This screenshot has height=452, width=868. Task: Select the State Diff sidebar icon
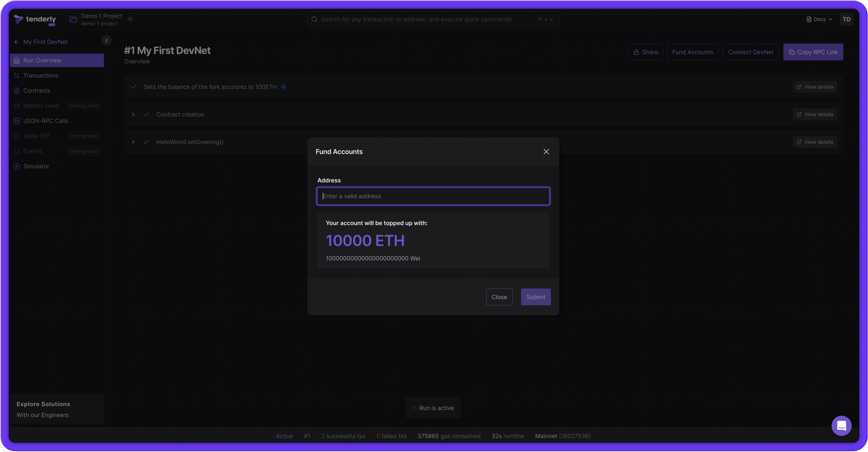[x=17, y=136]
